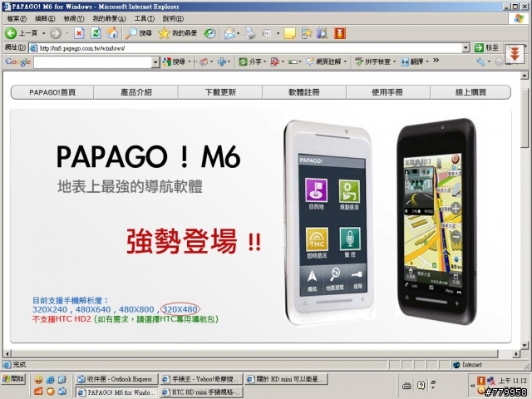Open the 軟體註冊 software registration tab
The image size is (532, 399).
[304, 92]
